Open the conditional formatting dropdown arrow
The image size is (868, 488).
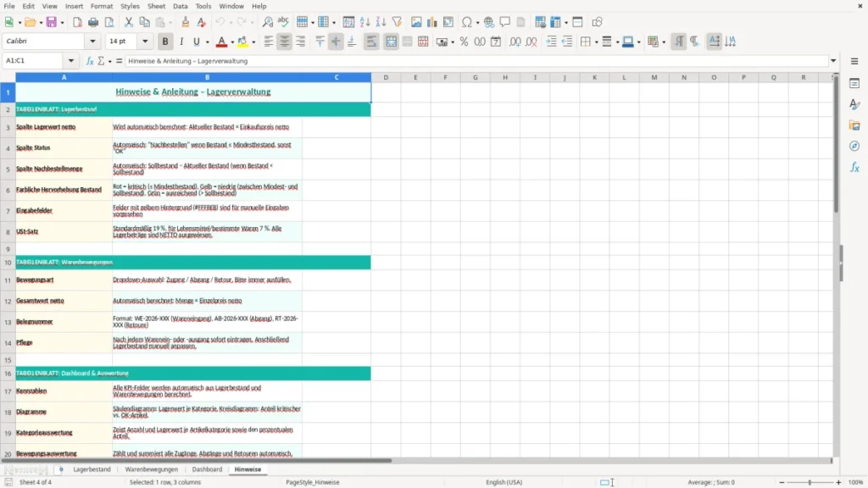point(664,42)
